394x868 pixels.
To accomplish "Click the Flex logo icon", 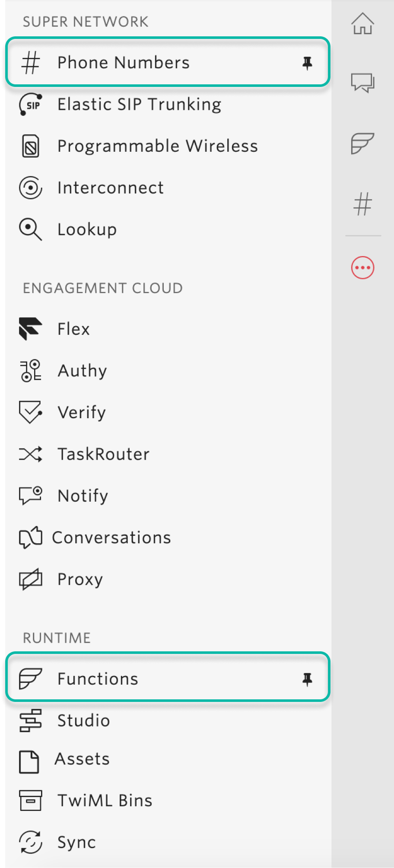I will (x=31, y=329).
